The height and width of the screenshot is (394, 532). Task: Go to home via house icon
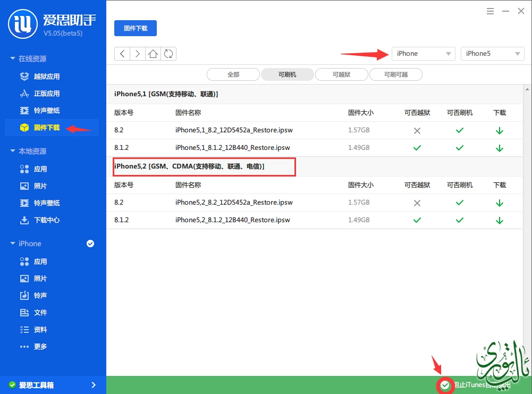153,54
